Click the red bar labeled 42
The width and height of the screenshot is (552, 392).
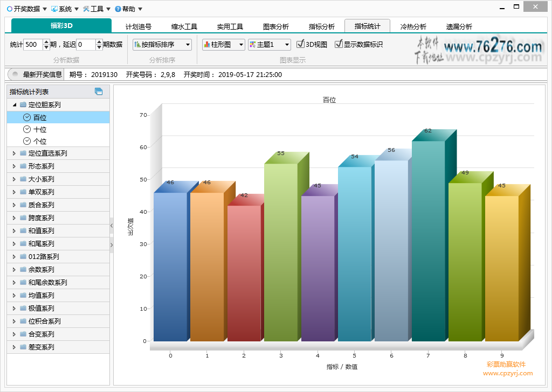point(244,274)
